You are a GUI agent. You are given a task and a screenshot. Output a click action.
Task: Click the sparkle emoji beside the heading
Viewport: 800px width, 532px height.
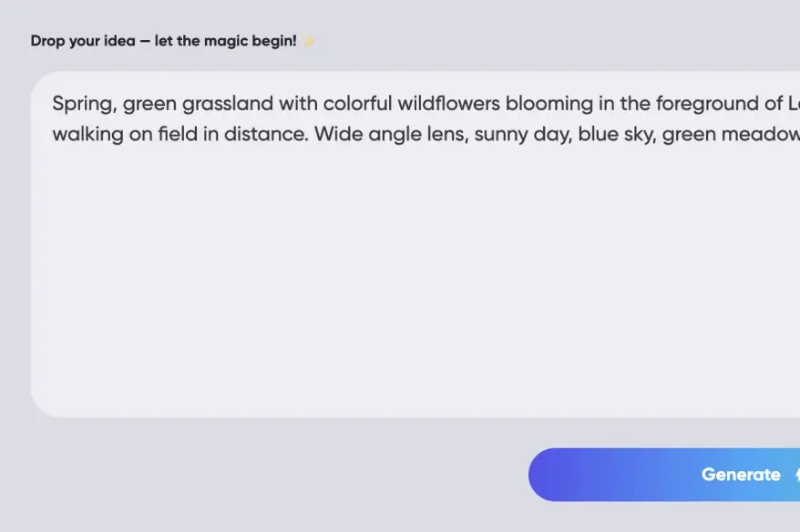[308, 41]
